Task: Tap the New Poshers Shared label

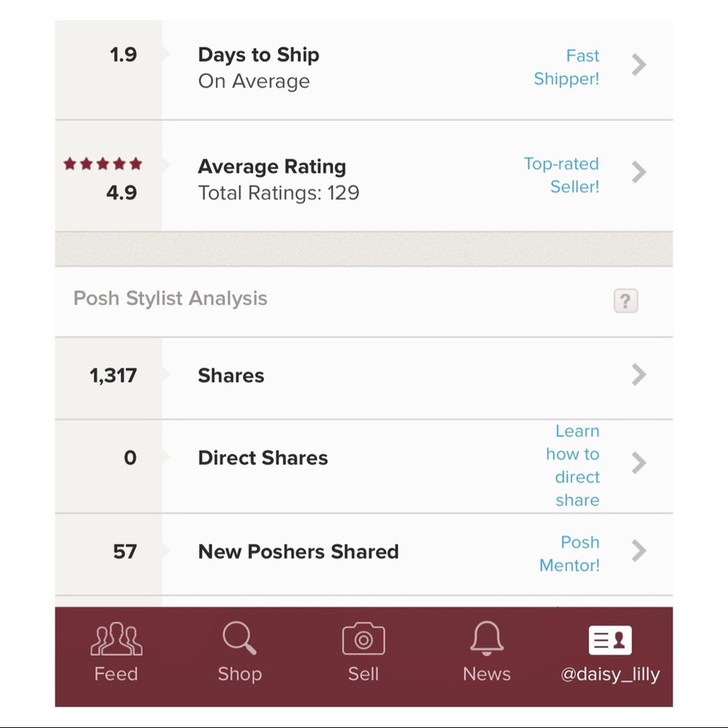Action: (x=298, y=552)
